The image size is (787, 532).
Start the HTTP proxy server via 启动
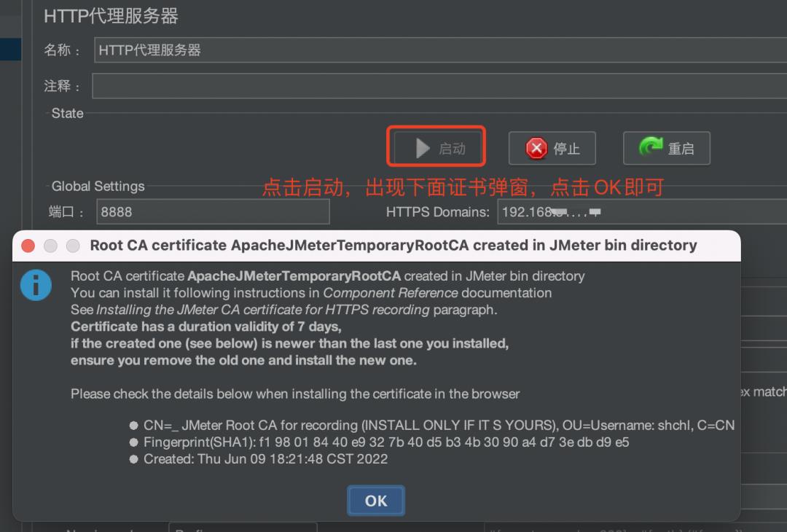pos(436,146)
